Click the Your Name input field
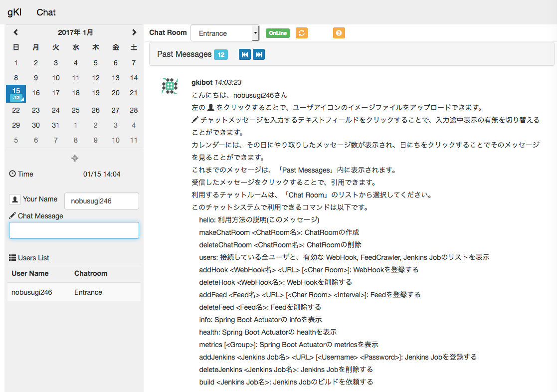The width and height of the screenshot is (557, 392). (x=102, y=201)
